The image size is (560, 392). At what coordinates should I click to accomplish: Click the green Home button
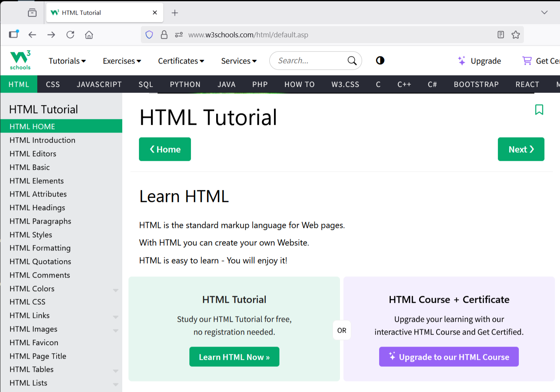[x=165, y=149]
